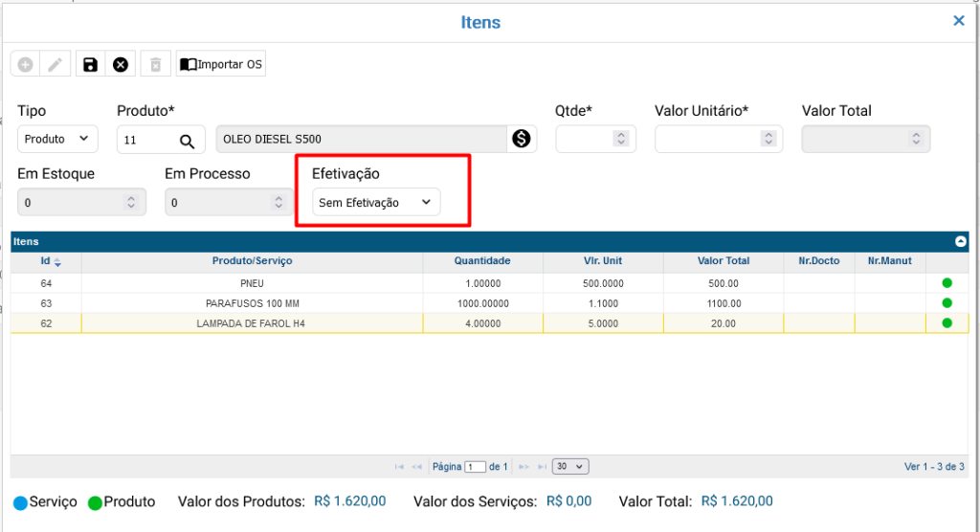Click the edit pencil icon
Screen dimensions: 980x532
[56, 65]
